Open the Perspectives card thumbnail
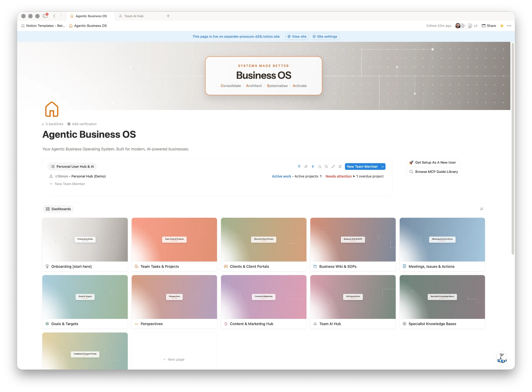The width and height of the screenshot is (532, 392). coord(174,297)
